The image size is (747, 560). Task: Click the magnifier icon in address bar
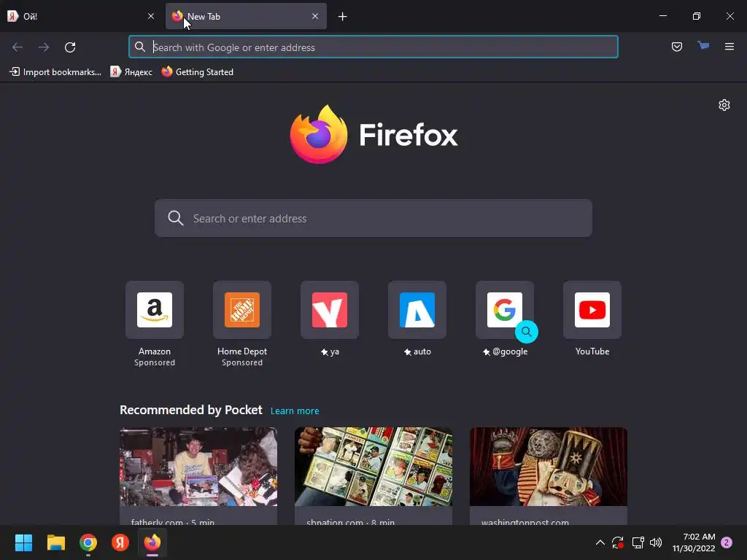[x=139, y=47]
